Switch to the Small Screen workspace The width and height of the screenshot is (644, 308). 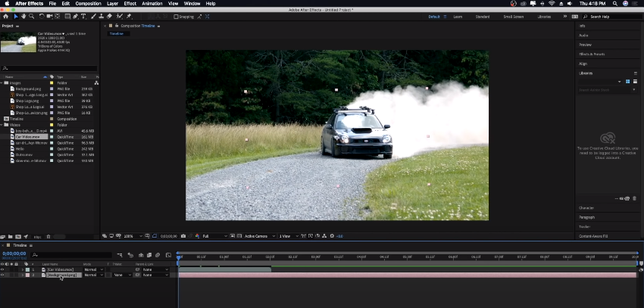pyautogui.click(x=513, y=16)
